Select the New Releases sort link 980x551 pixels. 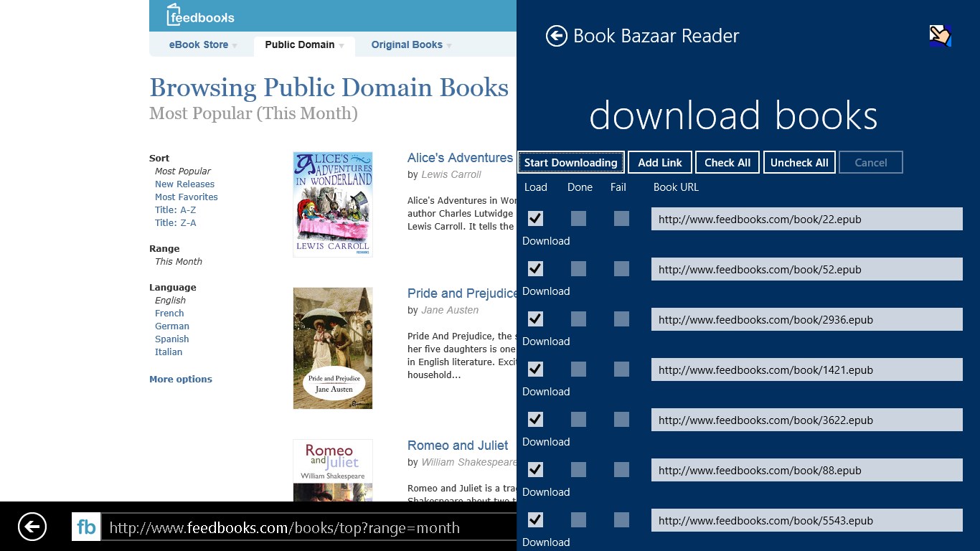[x=184, y=184]
